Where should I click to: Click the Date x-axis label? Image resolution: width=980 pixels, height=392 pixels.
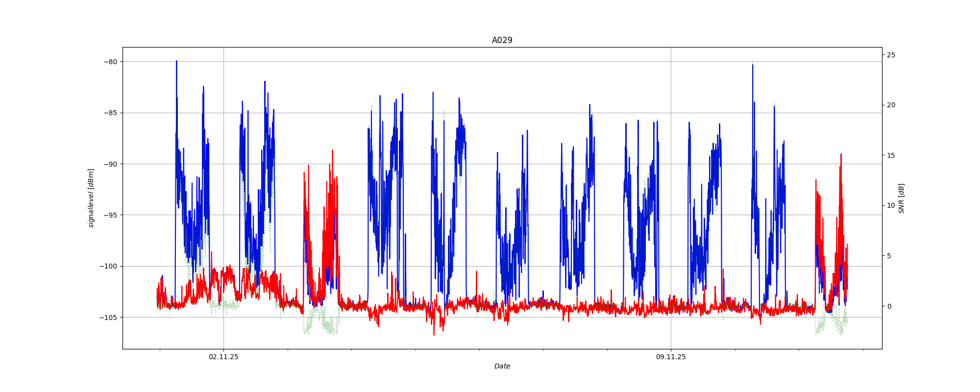[502, 366]
